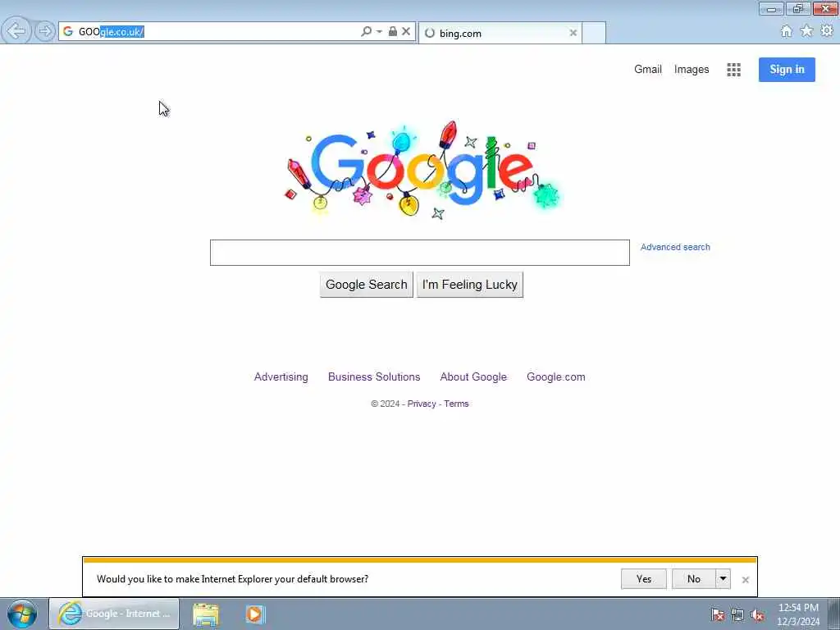Go back with the browser Back arrow
Image resolution: width=840 pixels, height=630 pixels.
tap(16, 31)
